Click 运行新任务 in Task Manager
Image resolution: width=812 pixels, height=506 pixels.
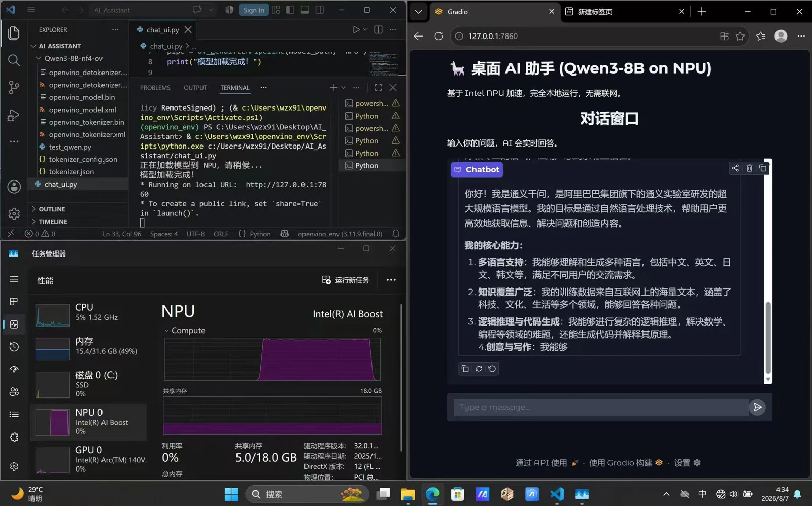coord(346,280)
